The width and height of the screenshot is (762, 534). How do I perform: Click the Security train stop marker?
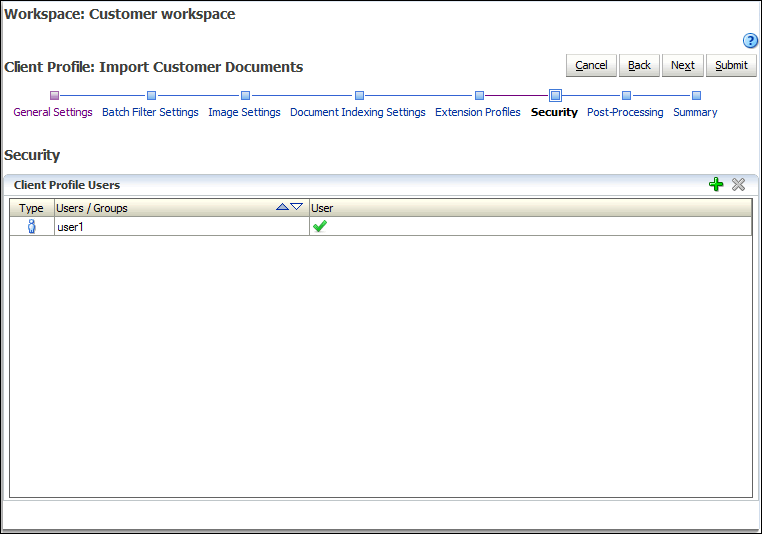click(555, 95)
